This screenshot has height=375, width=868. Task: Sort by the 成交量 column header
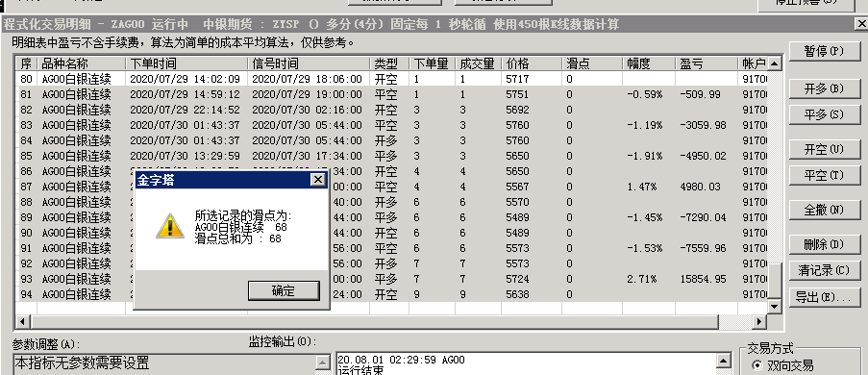[479, 63]
